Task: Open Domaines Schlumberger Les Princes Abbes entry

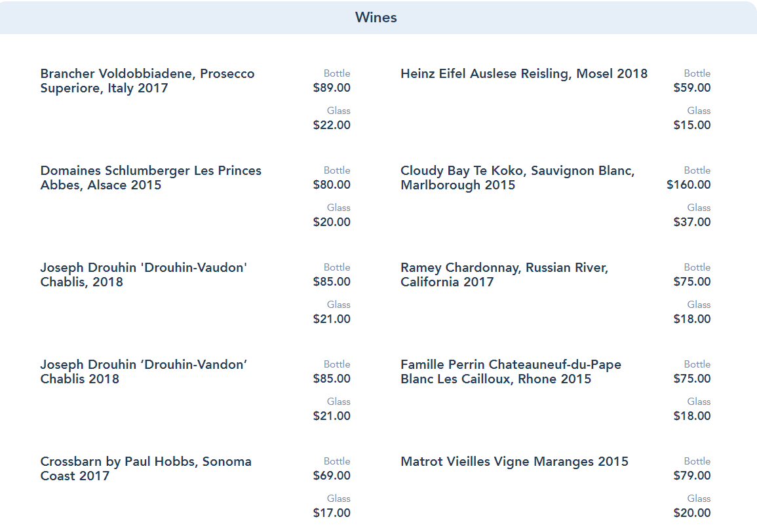Action: [151, 178]
